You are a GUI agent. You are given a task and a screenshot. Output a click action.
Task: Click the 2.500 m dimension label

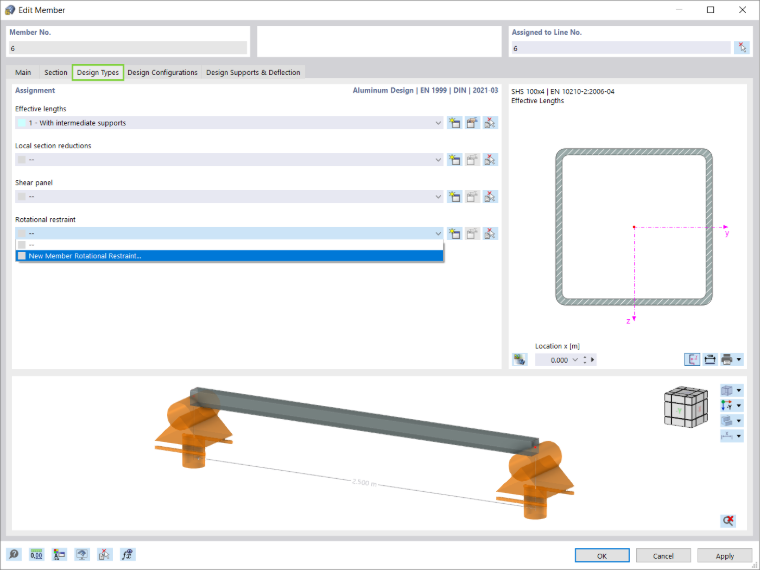coord(364,482)
